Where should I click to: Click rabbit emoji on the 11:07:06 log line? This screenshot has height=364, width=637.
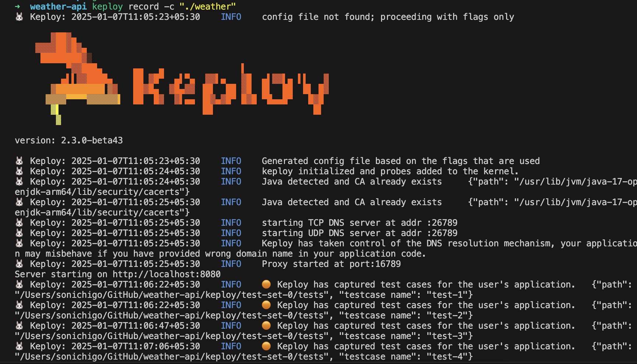click(19, 346)
